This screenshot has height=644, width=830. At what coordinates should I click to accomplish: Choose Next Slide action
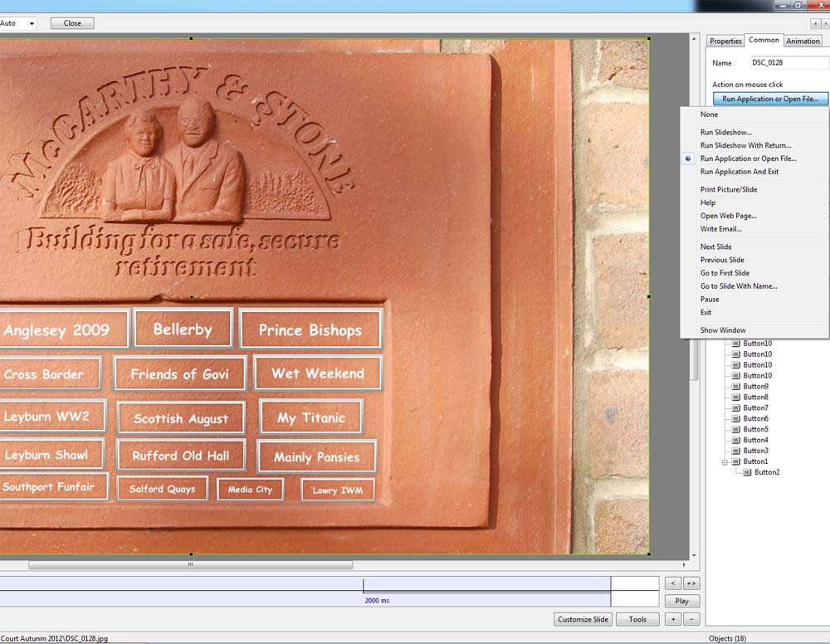pyautogui.click(x=715, y=247)
